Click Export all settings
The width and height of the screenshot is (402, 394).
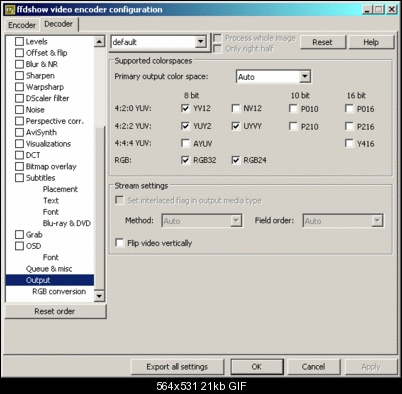coord(177,367)
